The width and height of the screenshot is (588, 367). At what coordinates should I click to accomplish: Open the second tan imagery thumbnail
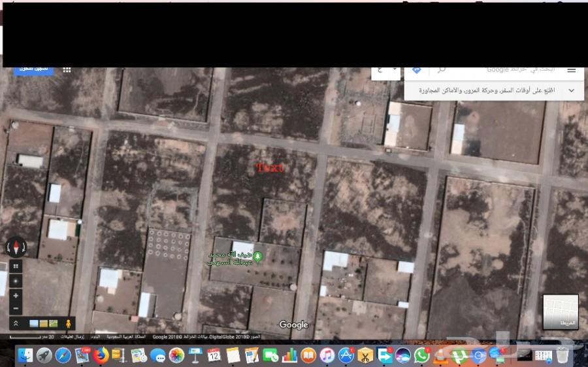point(44,323)
